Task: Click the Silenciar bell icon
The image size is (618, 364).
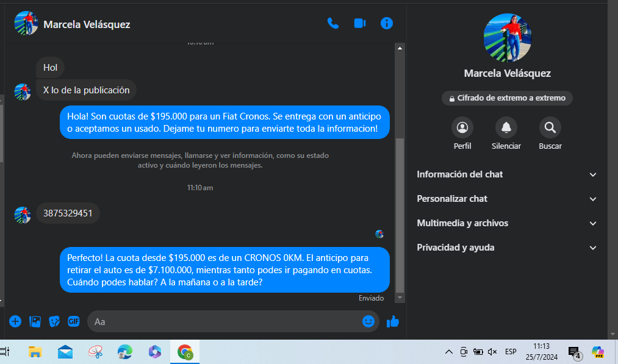Action: (506, 127)
